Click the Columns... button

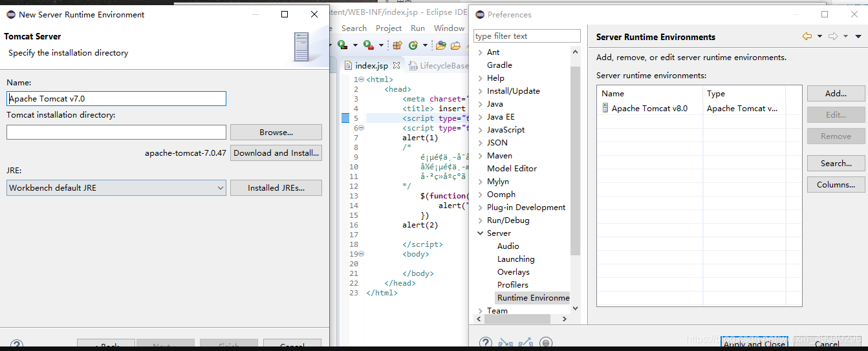836,185
